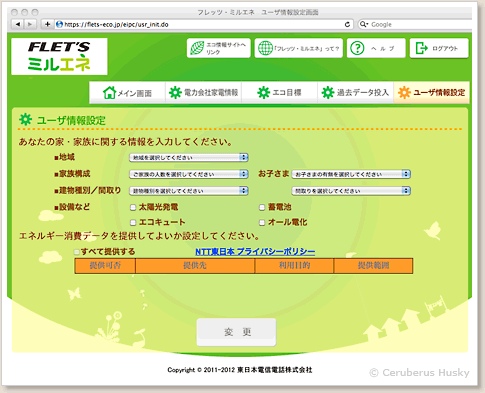This screenshot has height=393, width=485.
Task: Click the 利用目的 table header
Action: tap(294, 266)
